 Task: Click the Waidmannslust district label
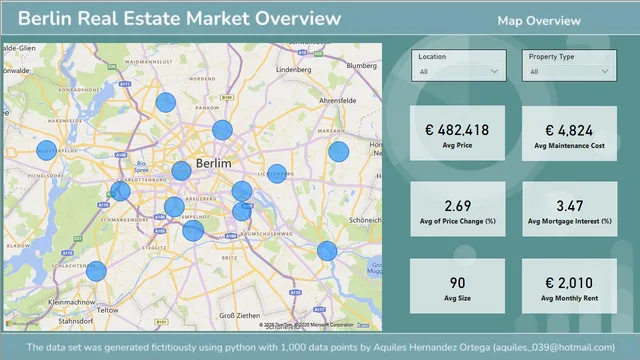[x=149, y=62]
